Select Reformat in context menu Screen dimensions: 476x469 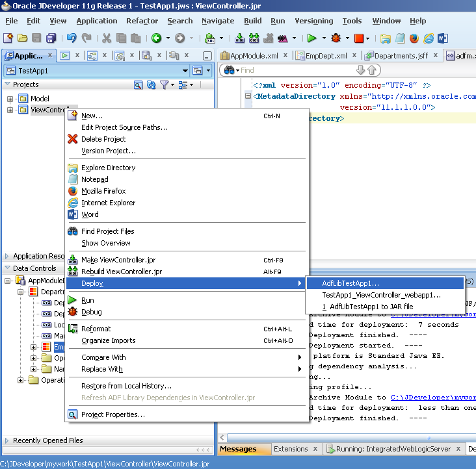tap(187, 329)
